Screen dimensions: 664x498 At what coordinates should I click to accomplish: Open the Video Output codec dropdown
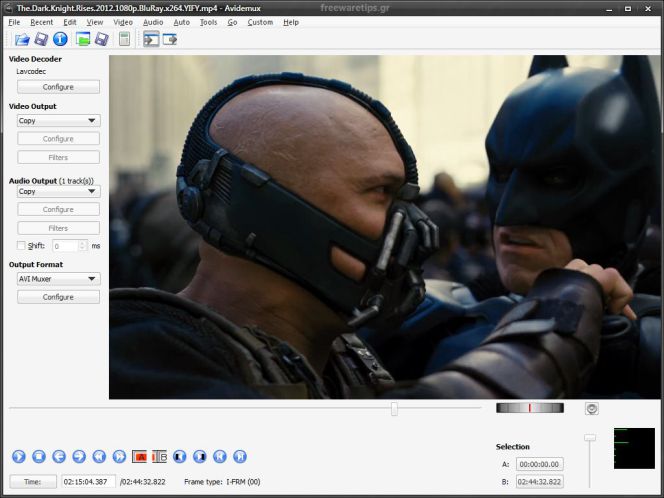pyautogui.click(x=58, y=121)
